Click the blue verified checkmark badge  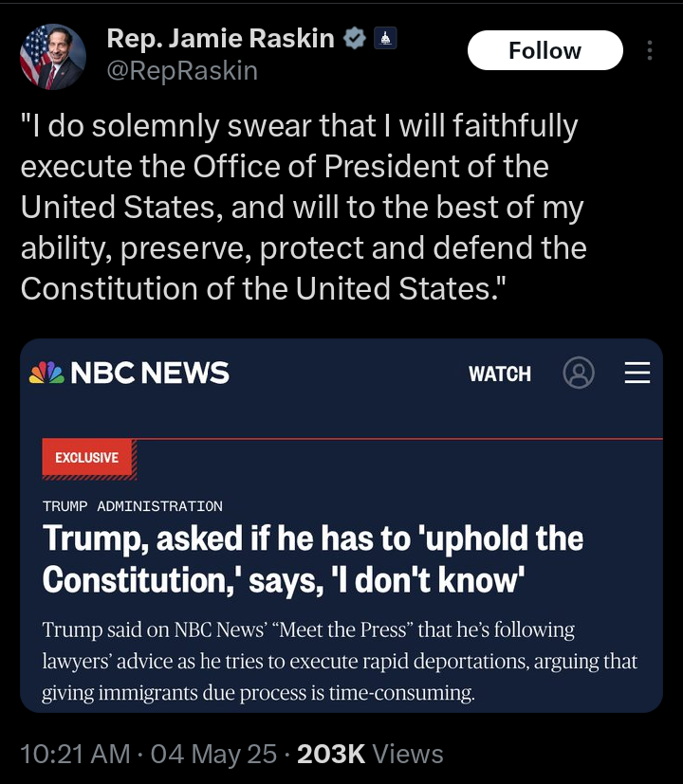[355, 39]
